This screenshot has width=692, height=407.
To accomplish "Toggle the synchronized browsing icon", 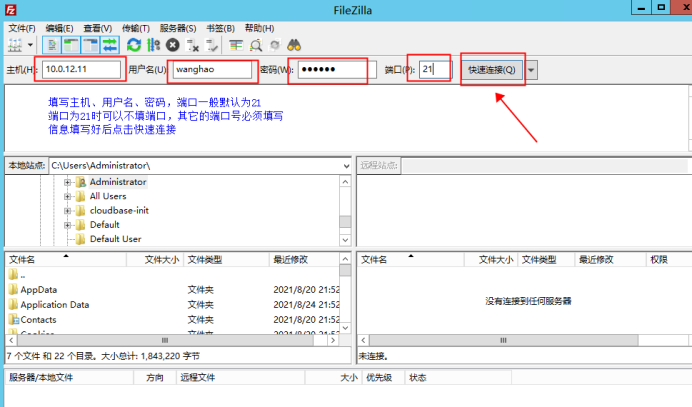I will coord(275,45).
